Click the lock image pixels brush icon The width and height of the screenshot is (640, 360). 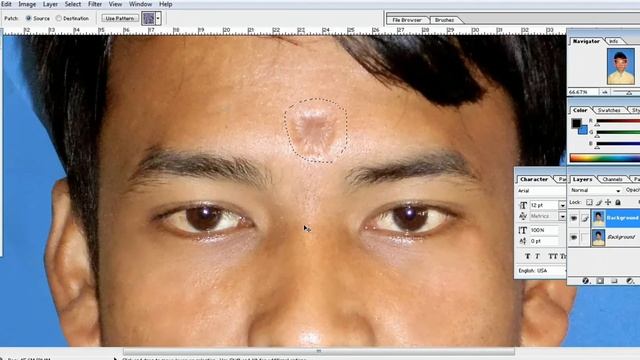pyautogui.click(x=599, y=202)
